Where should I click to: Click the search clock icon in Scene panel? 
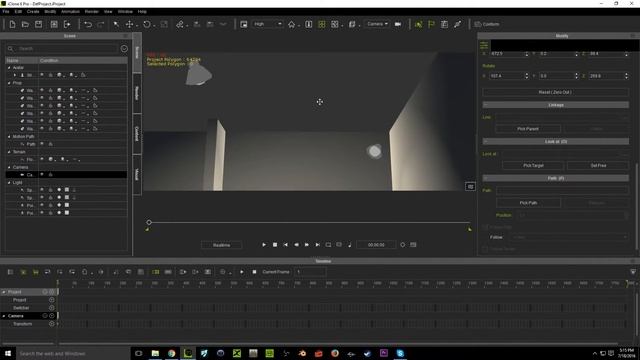pos(124,49)
